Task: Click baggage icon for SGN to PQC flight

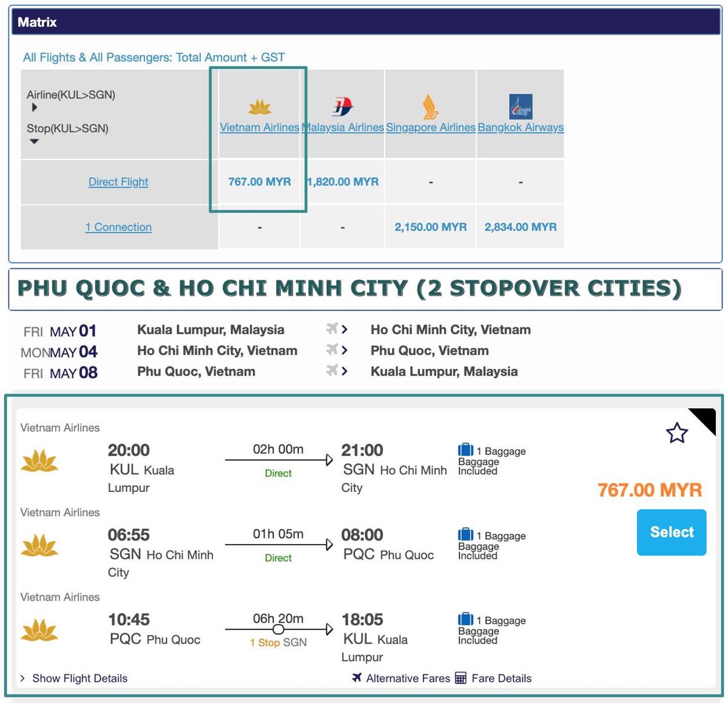Action: [x=465, y=535]
